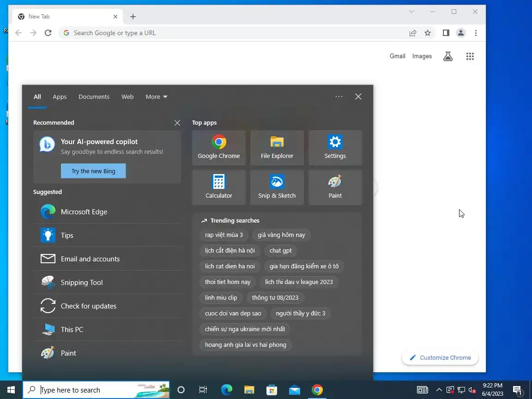This screenshot has height=399, width=532.
Task: Click Chrome icon on taskbar
Action: (x=317, y=390)
